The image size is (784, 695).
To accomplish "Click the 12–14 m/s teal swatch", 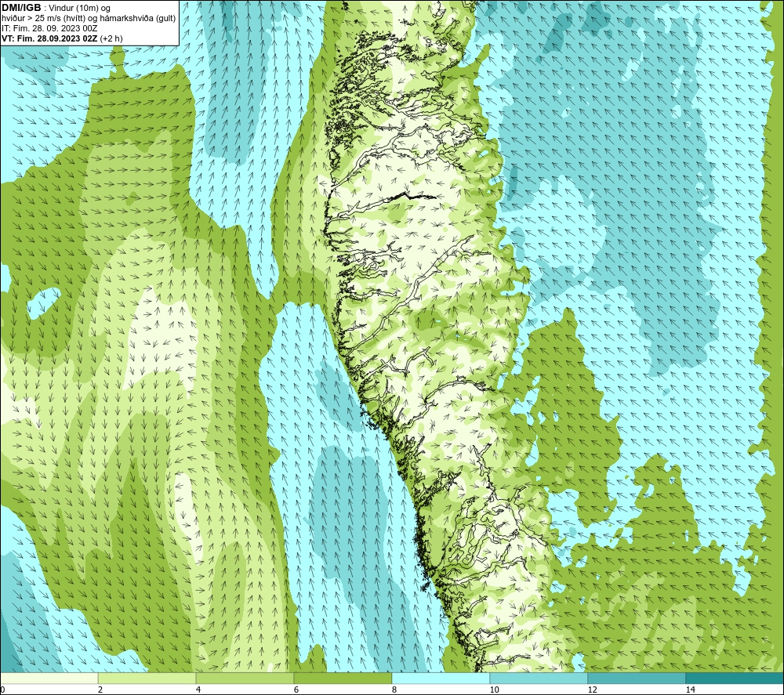I will click(637, 678).
